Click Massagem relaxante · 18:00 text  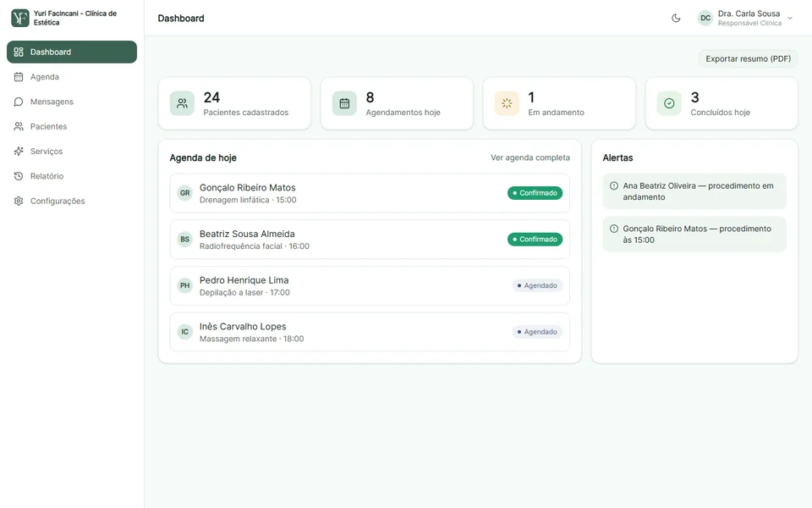(x=252, y=339)
